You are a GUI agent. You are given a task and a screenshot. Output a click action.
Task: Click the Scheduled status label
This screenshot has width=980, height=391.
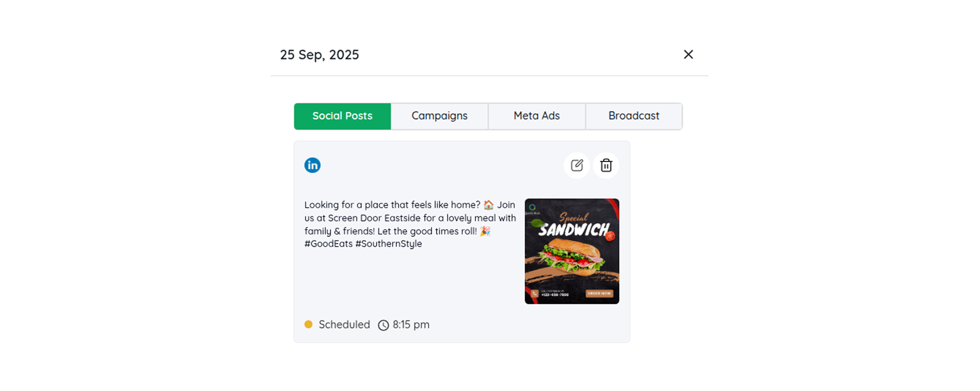tap(344, 325)
